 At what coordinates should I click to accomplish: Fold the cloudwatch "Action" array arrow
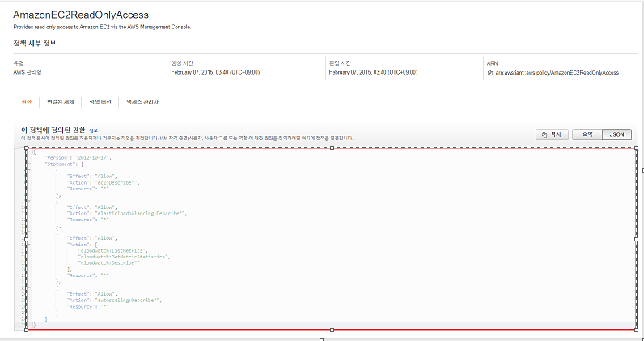[x=29, y=245]
